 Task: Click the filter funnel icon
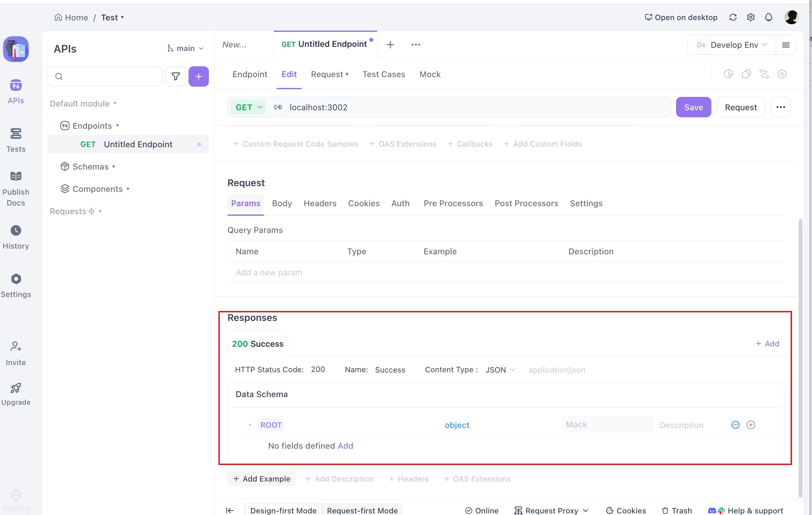click(x=175, y=76)
